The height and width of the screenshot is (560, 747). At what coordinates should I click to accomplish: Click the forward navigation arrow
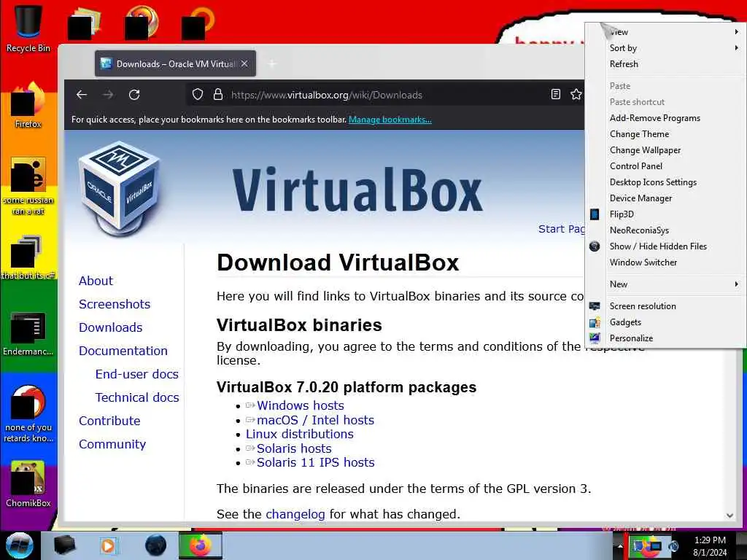(108, 94)
